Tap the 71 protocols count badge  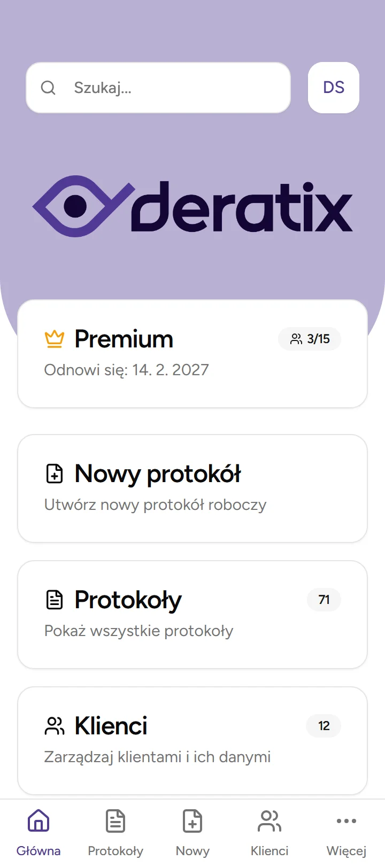(x=324, y=600)
